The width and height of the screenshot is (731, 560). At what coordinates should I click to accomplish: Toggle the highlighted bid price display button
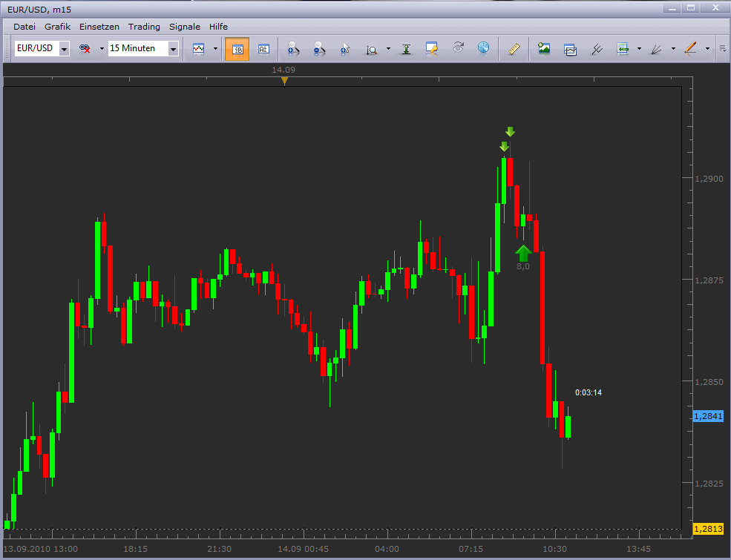237,49
